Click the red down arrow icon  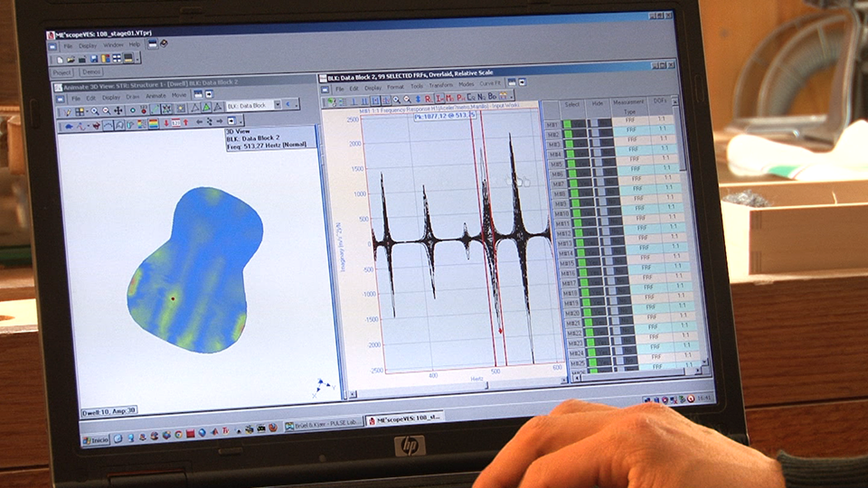(166, 124)
